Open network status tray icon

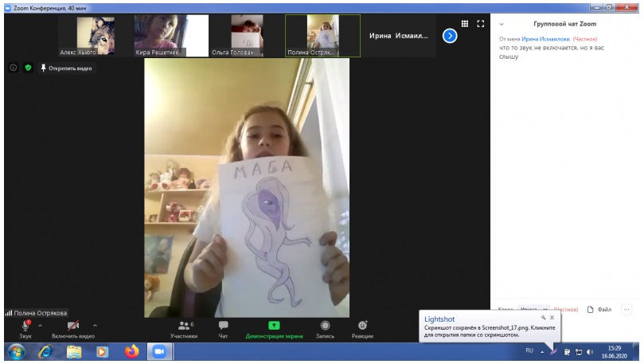(579, 352)
